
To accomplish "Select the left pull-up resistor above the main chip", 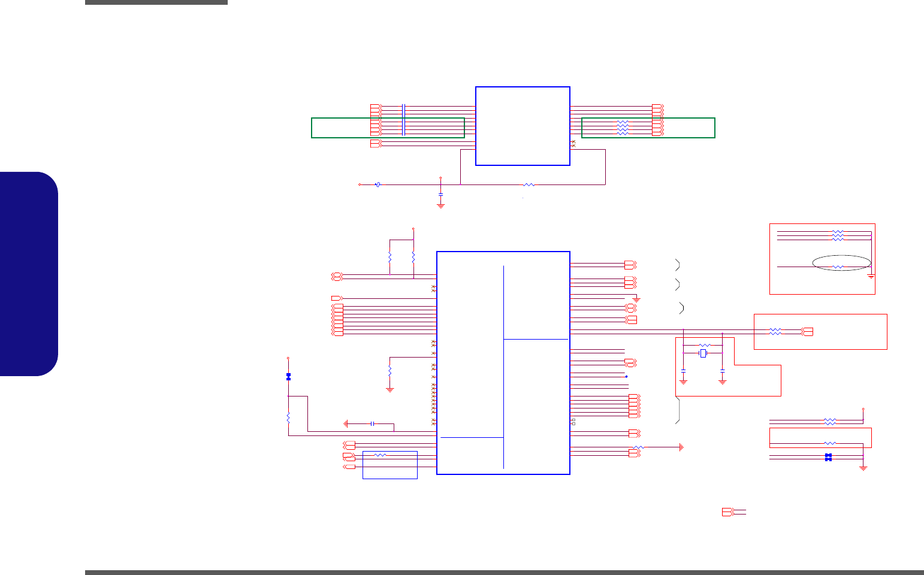I will pyautogui.click(x=389, y=257).
